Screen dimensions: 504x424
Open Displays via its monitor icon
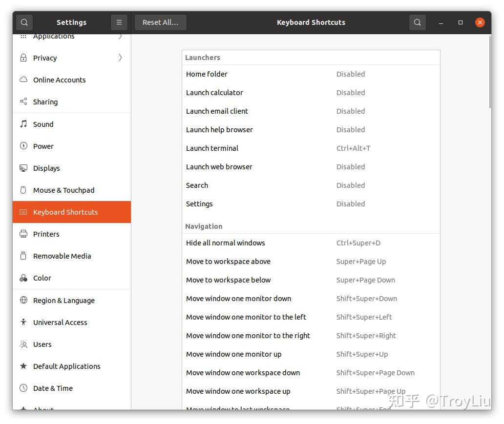coord(23,168)
